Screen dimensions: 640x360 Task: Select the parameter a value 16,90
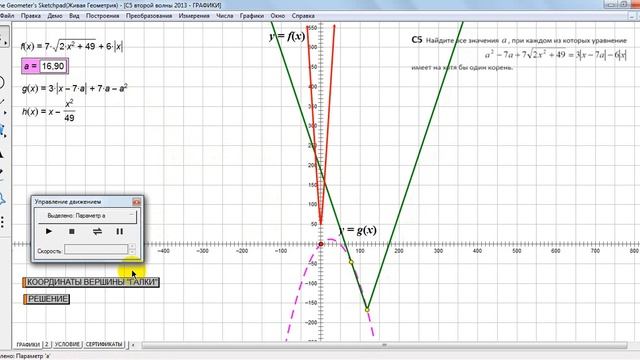point(53,66)
